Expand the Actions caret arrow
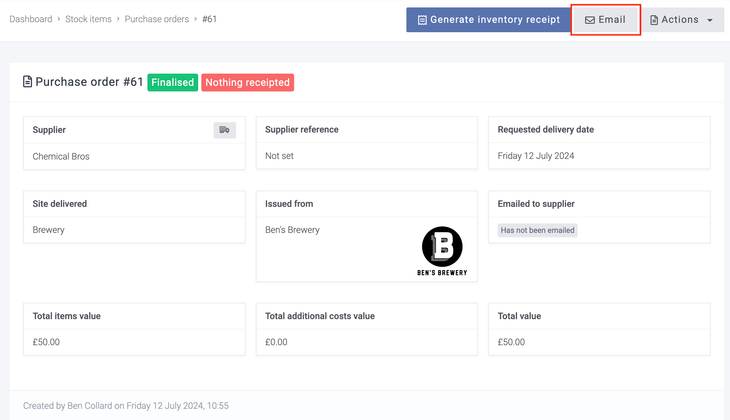 710,20
